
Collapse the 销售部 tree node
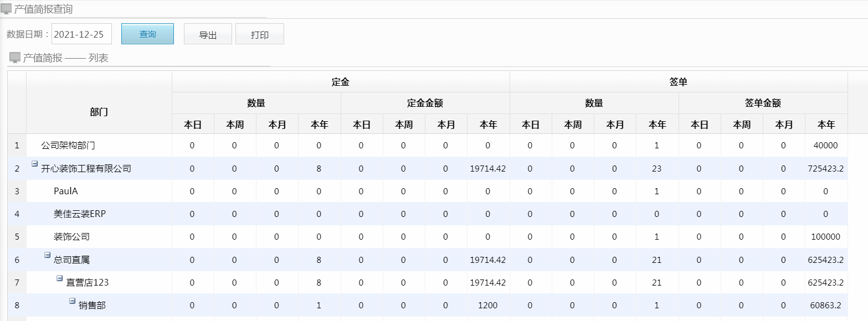73,301
